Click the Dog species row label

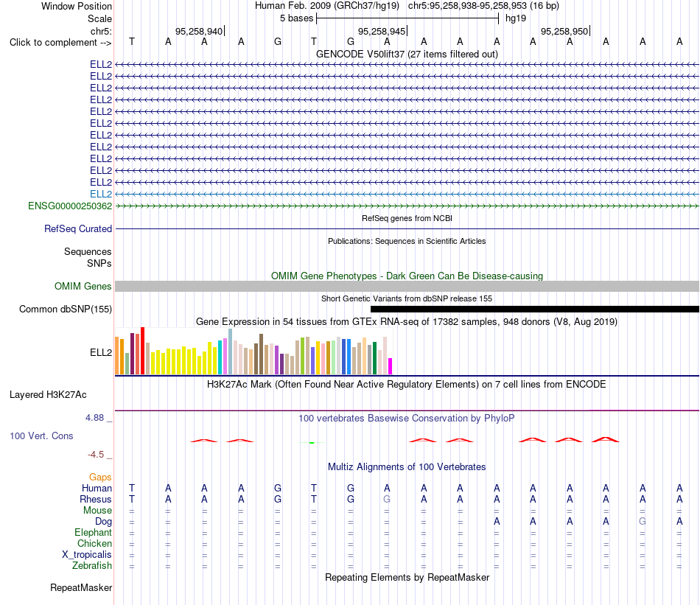(x=104, y=522)
